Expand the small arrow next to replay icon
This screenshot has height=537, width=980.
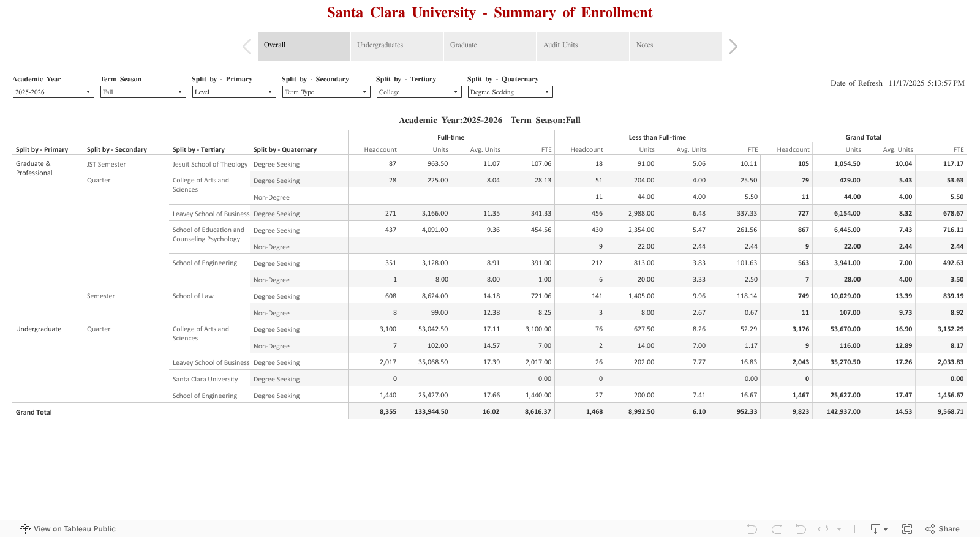tap(839, 529)
